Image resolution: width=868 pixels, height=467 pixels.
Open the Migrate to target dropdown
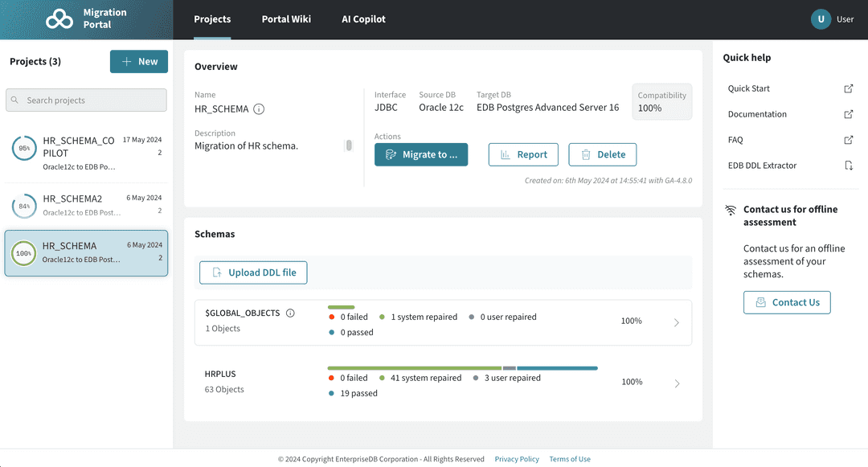[x=421, y=154]
